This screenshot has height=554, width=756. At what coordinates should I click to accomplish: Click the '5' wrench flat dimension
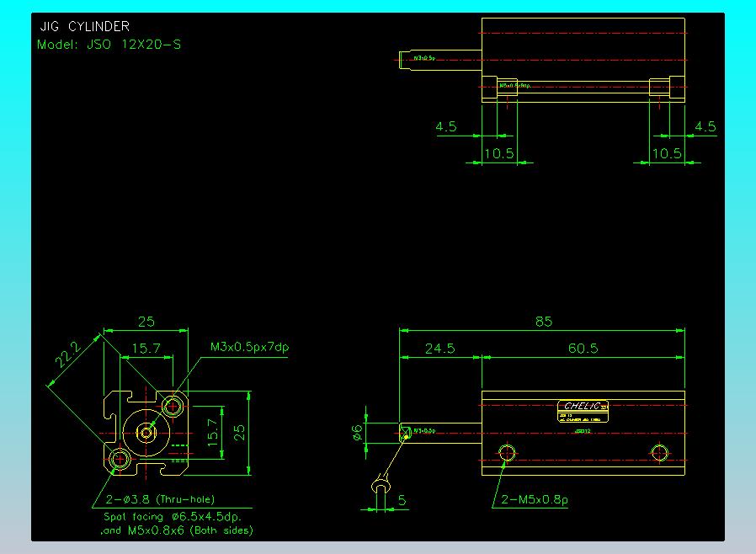[x=402, y=500]
